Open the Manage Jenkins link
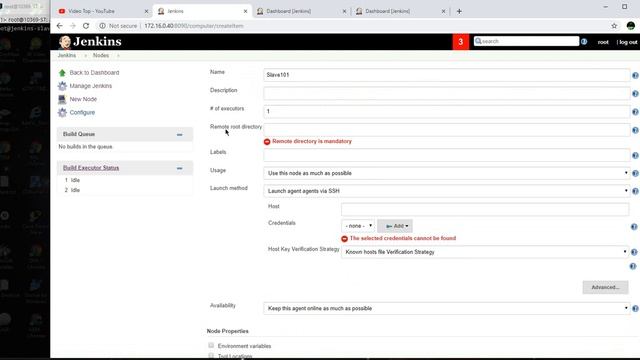Screen dimensions: 640x360 91,86
